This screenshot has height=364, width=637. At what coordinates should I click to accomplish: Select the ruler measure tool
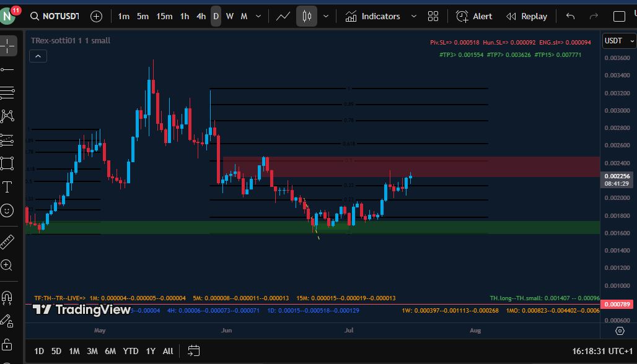tap(7, 242)
